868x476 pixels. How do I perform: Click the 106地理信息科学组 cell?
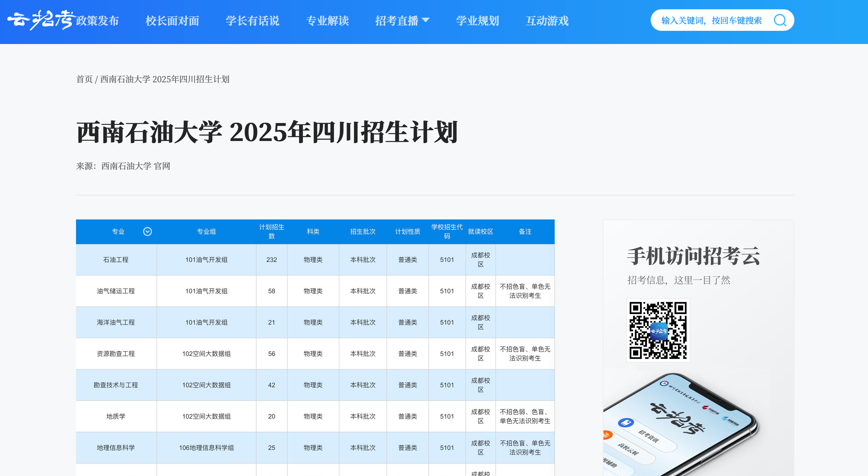(x=206, y=448)
